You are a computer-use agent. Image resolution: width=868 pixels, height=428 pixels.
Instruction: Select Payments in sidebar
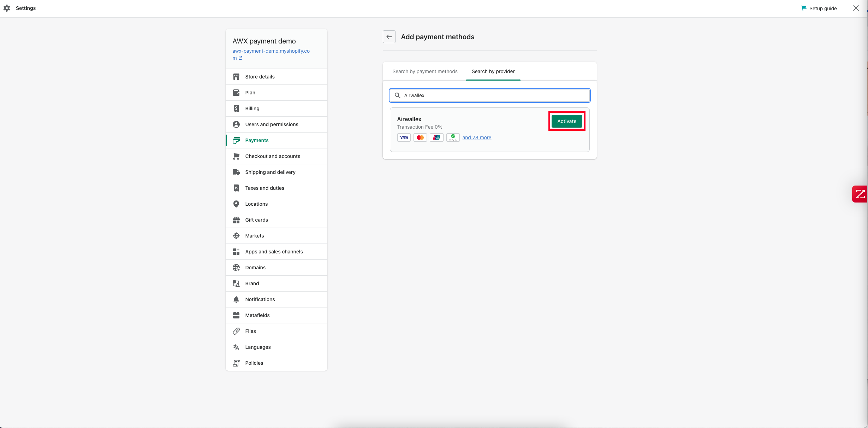277,140
